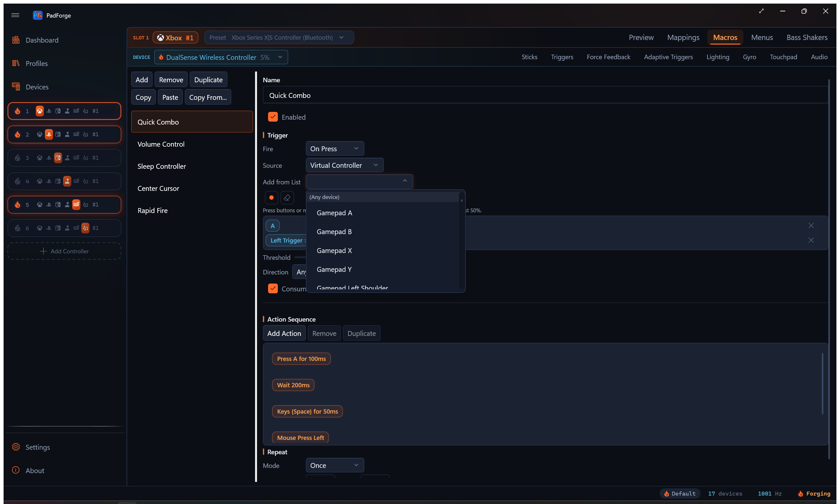This screenshot has height=504, width=840.
Task: Open the Fire On Press dropdown
Action: 335,149
